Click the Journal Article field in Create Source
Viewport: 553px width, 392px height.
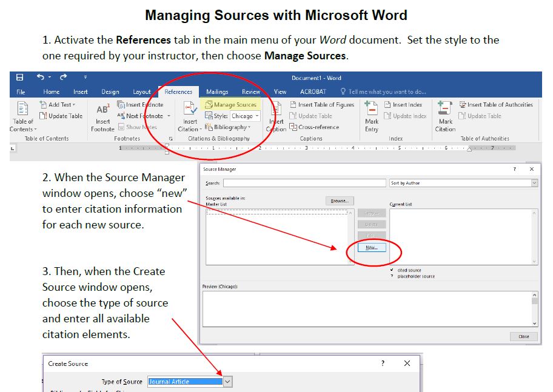pyautogui.click(x=186, y=382)
